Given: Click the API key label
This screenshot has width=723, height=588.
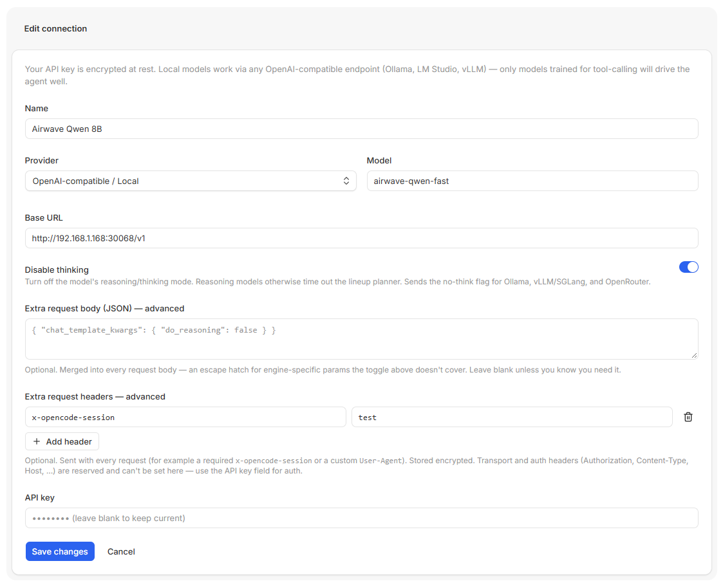Looking at the screenshot, I should tap(40, 498).
